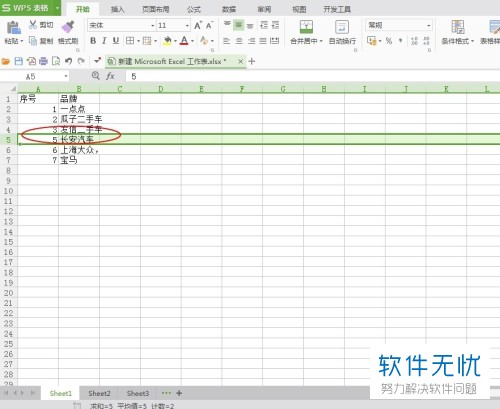500x409 pixels.
Task: Select the Format Painter brush
Action: coord(68,27)
